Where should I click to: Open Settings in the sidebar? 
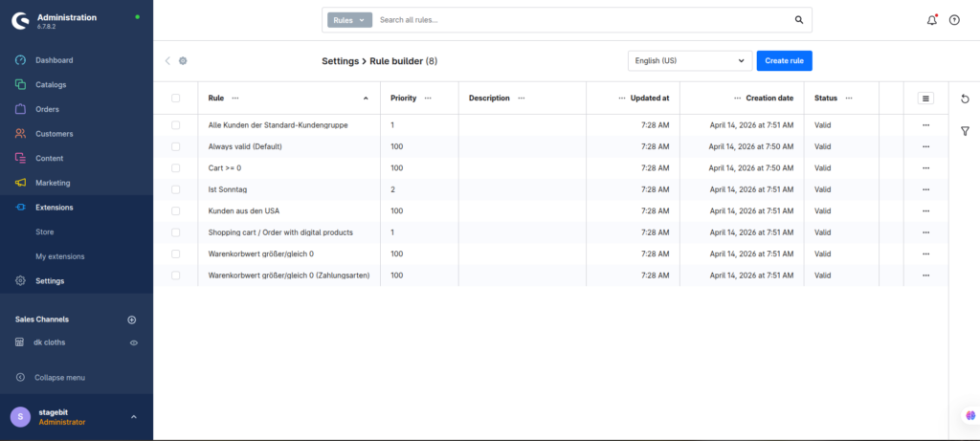coord(50,281)
